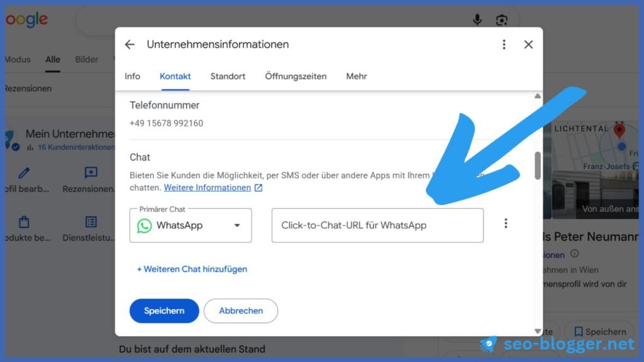This screenshot has height=362, width=644.
Task: Open the Mehr tab
Action: point(357,76)
